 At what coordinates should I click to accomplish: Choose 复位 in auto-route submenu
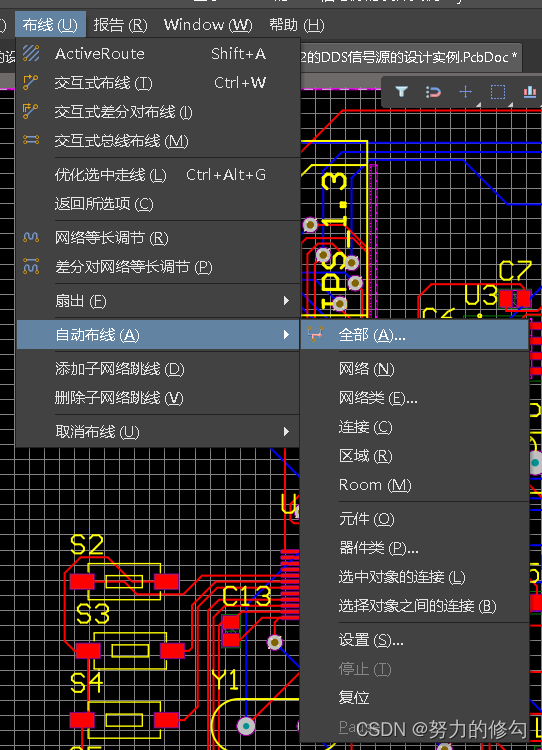coord(414,698)
